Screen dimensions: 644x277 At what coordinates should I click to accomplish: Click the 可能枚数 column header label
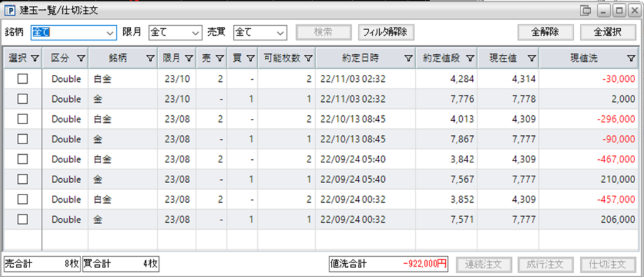pyautogui.click(x=281, y=59)
